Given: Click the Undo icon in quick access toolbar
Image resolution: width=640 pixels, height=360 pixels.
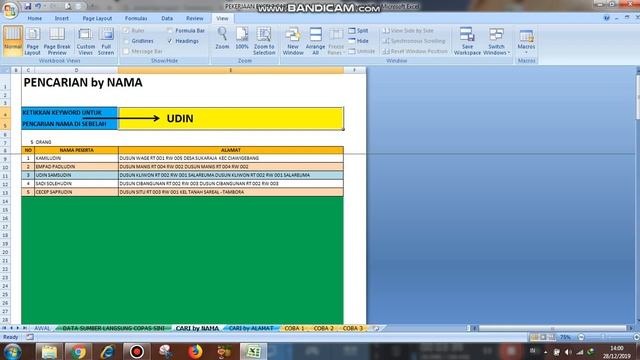Looking at the screenshot, I should coord(38,6).
